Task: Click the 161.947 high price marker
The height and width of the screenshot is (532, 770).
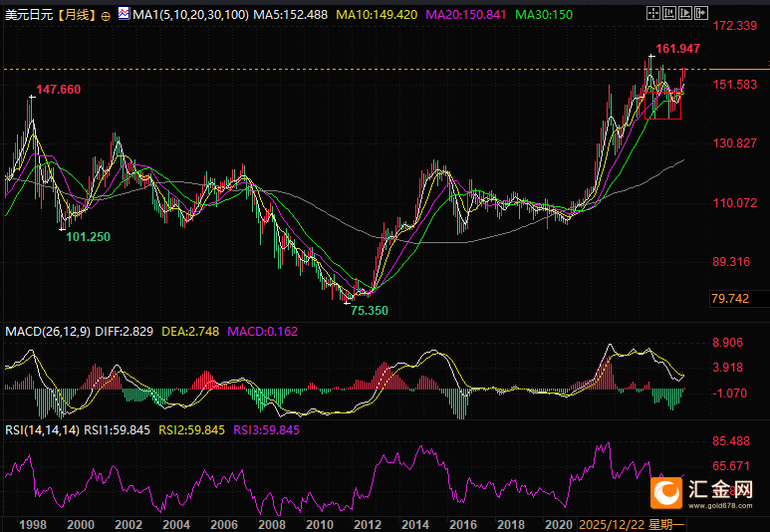Action: (677, 49)
